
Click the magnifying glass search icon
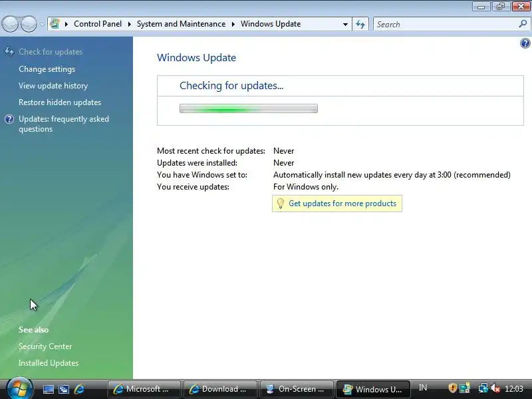click(523, 24)
